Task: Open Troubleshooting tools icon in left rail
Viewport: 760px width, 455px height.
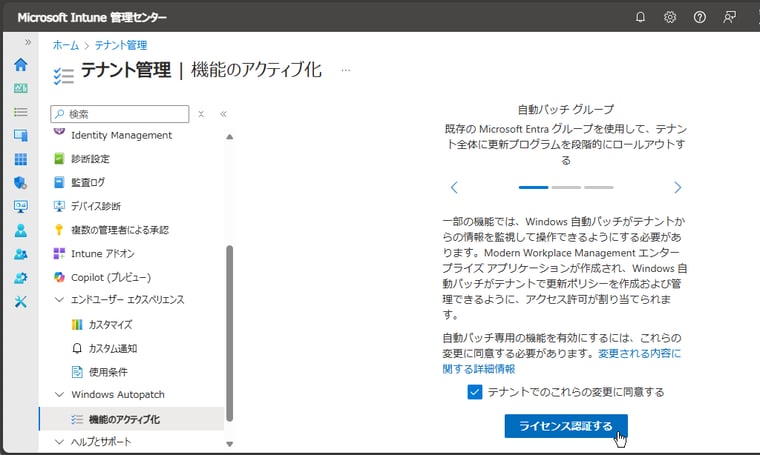Action: tap(20, 301)
